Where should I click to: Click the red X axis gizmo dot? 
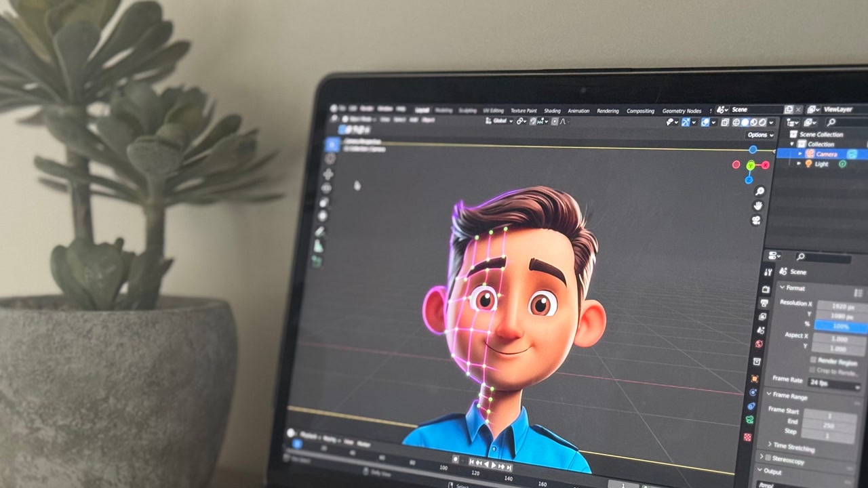click(x=766, y=165)
